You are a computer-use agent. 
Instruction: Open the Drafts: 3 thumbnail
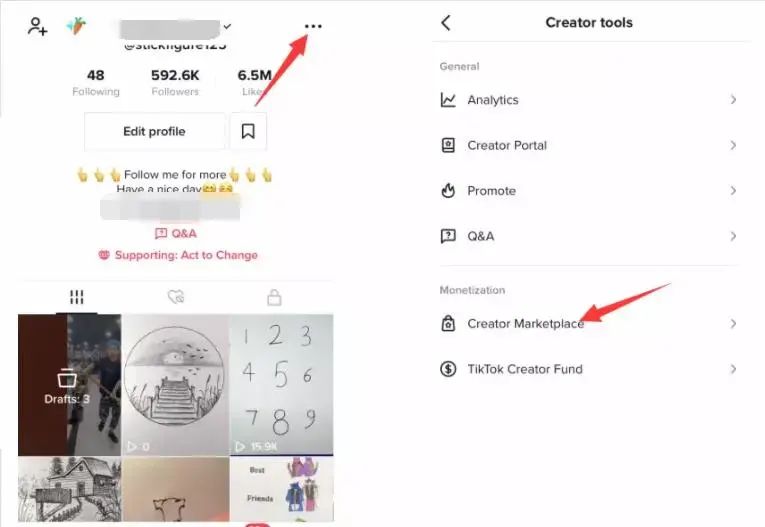[x=69, y=385]
